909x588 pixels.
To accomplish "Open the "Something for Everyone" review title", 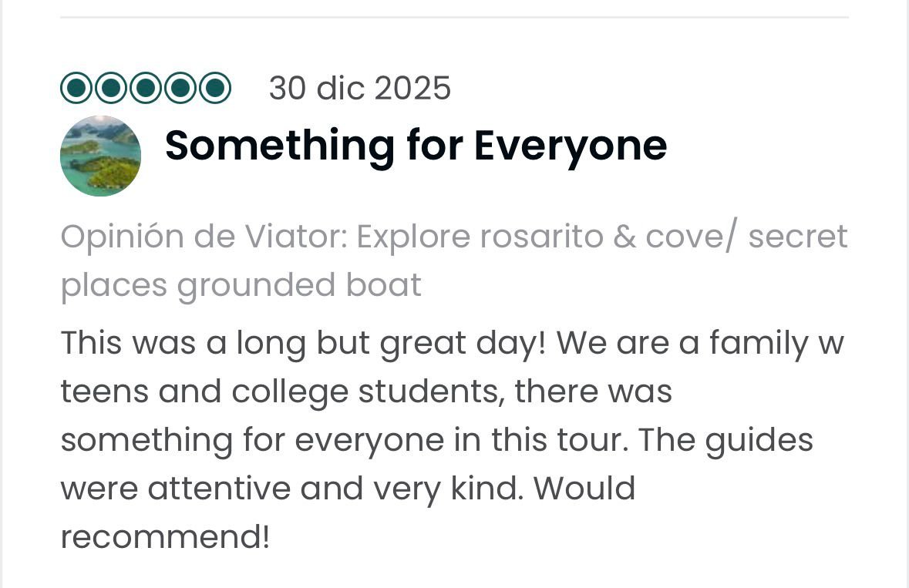I will coord(416,145).
